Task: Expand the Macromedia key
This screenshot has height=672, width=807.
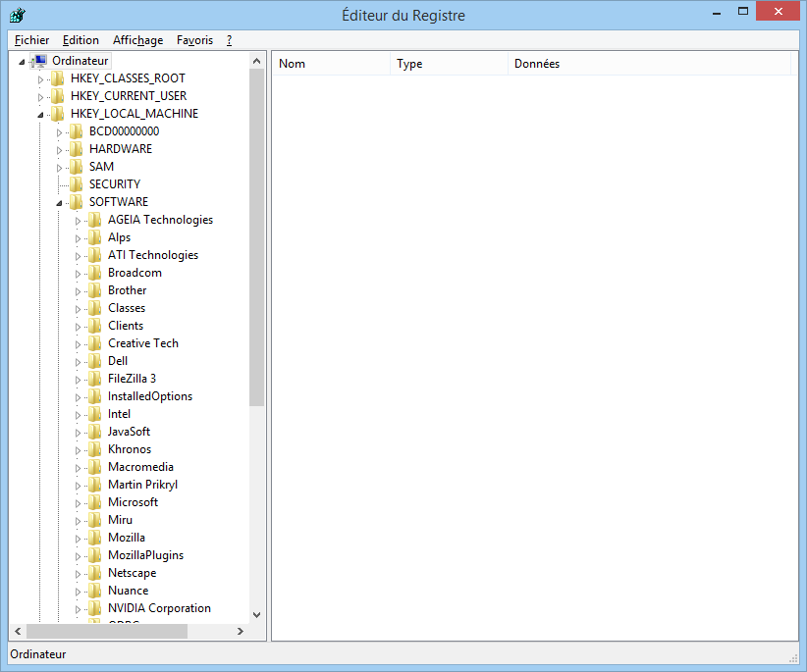Action: click(x=78, y=468)
